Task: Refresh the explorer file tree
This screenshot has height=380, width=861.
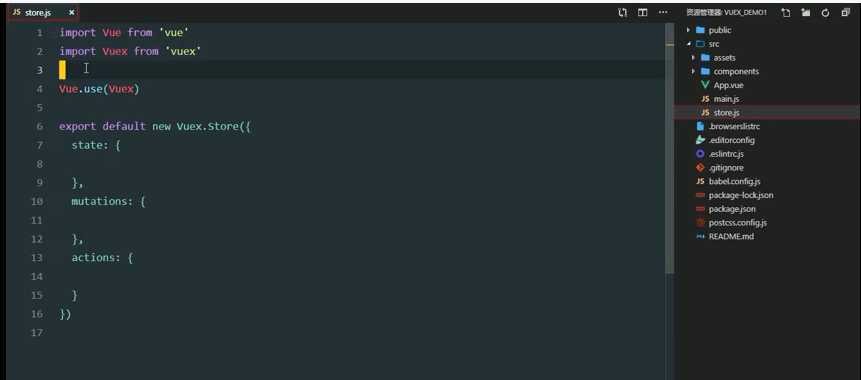Action: pos(825,13)
